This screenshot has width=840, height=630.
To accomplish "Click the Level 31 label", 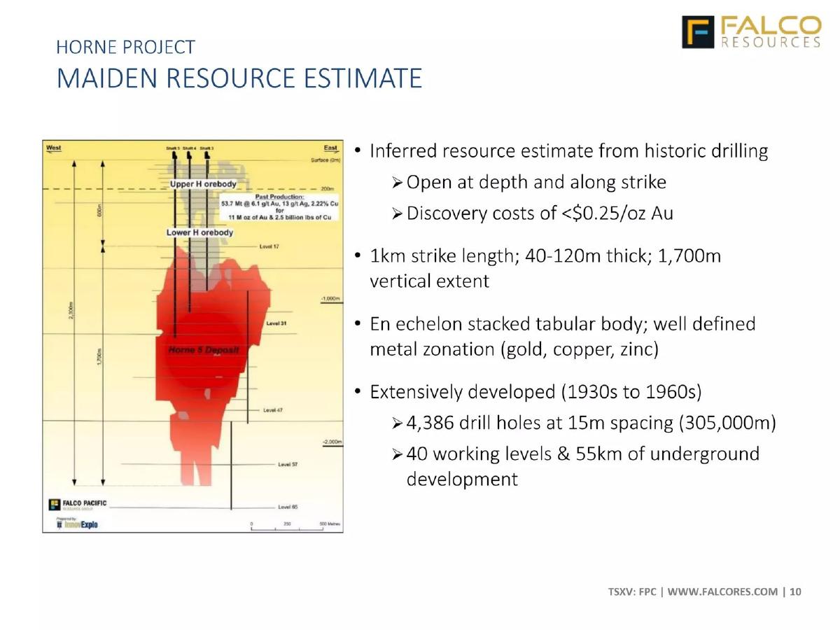I will pos(276,323).
